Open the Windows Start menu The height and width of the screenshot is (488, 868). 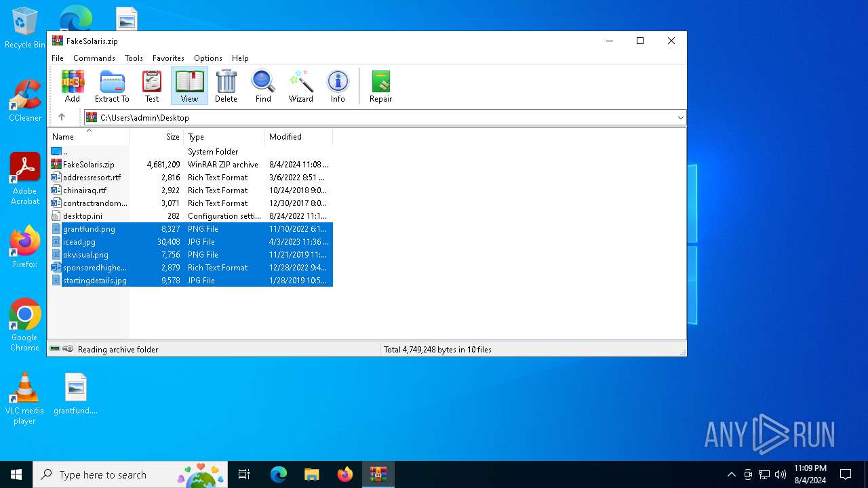point(16,474)
